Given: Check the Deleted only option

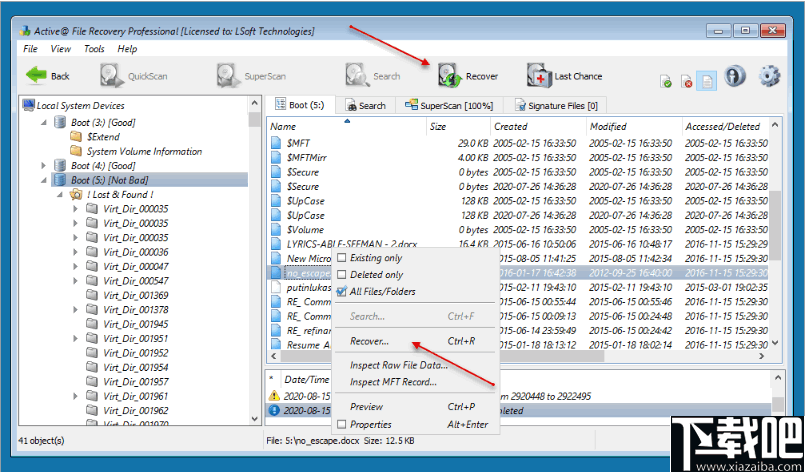Looking at the screenshot, I should (x=341, y=275).
